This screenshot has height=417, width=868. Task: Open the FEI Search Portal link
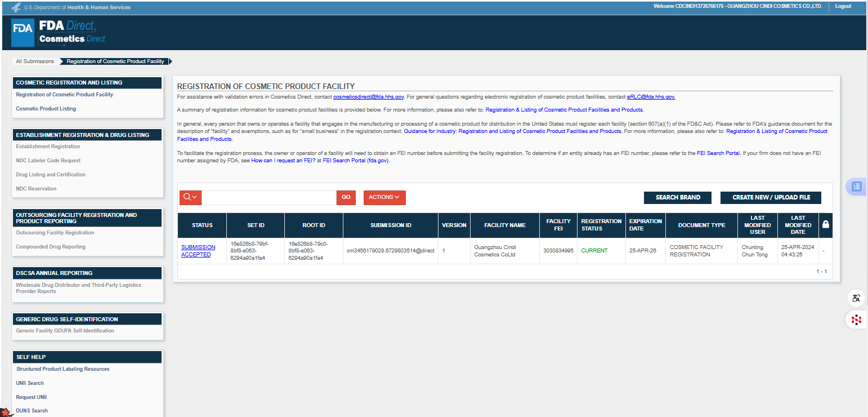coord(718,153)
